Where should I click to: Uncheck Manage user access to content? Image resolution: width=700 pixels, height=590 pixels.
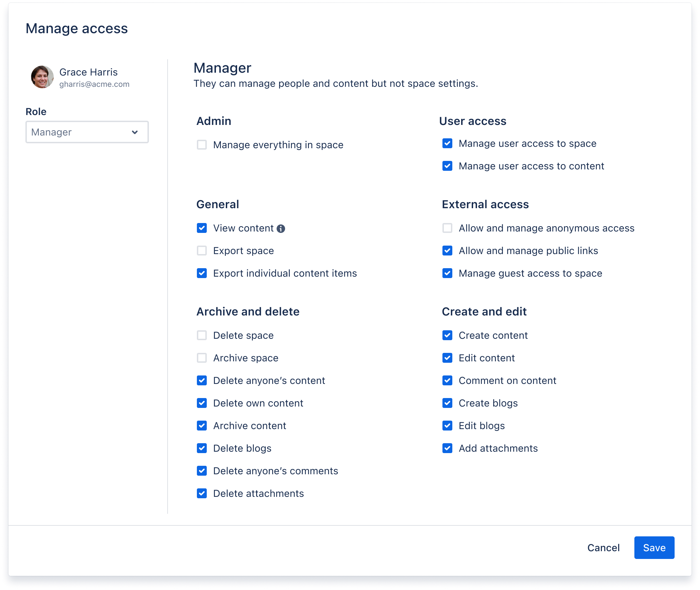pyautogui.click(x=447, y=166)
